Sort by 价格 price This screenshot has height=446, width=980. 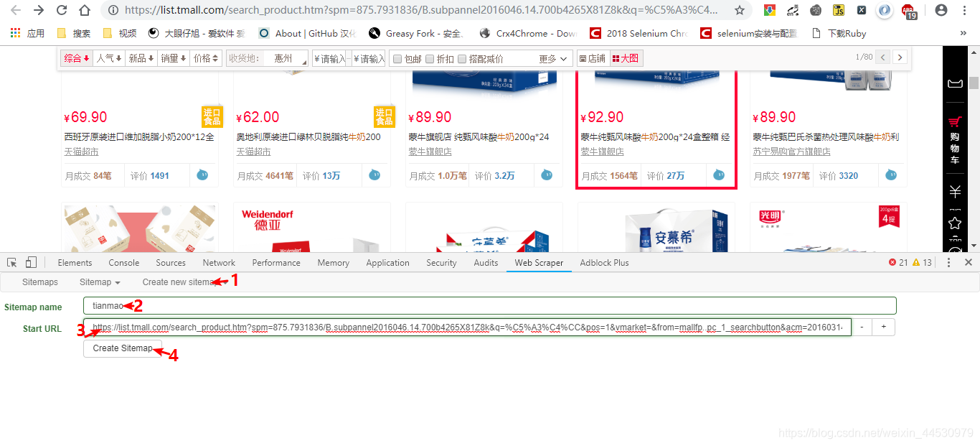(x=206, y=58)
